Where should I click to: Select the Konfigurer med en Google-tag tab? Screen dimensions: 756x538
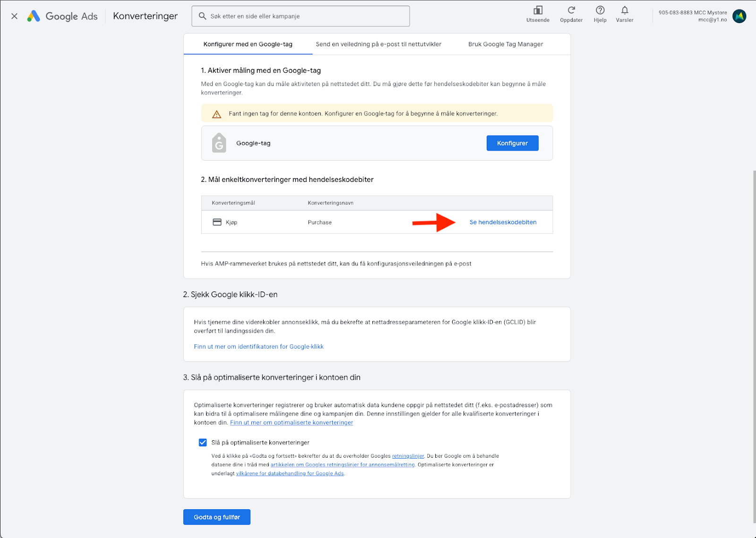pyautogui.click(x=248, y=44)
